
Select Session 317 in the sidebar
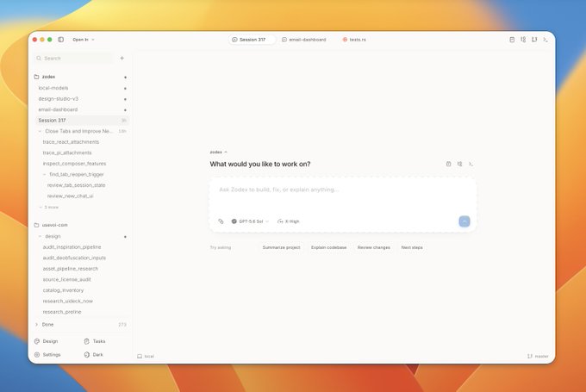pos(81,121)
